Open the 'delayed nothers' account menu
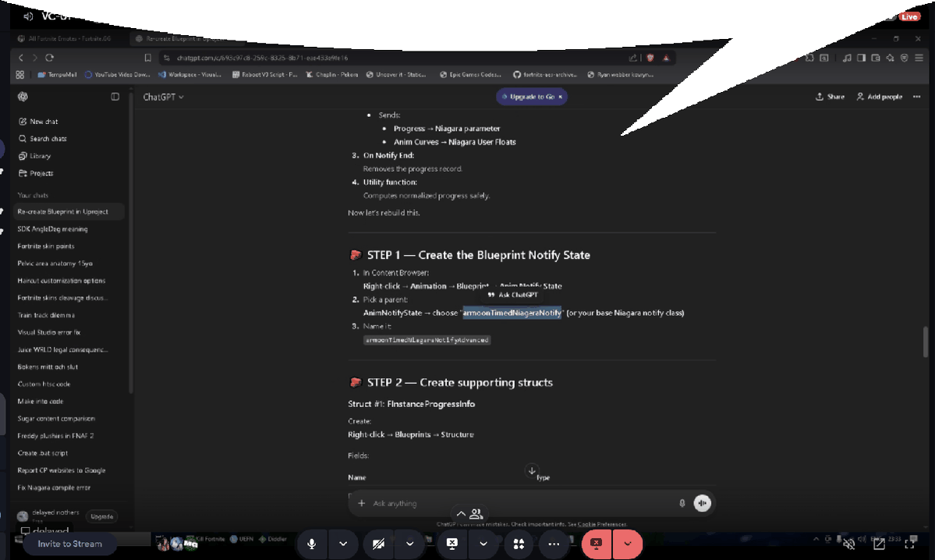935x560 pixels. pyautogui.click(x=49, y=516)
